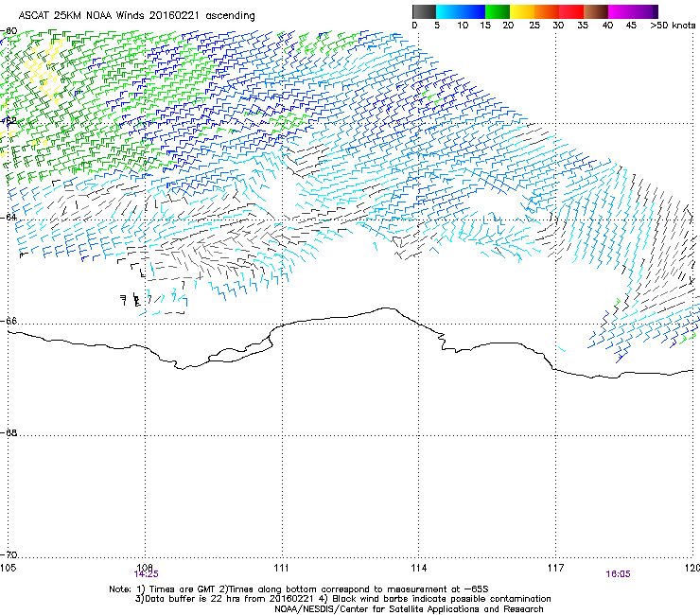Click the green 15-20 knots legend swatch
Image resolution: width=700 pixels, height=615 pixels.
pyautogui.click(x=498, y=11)
